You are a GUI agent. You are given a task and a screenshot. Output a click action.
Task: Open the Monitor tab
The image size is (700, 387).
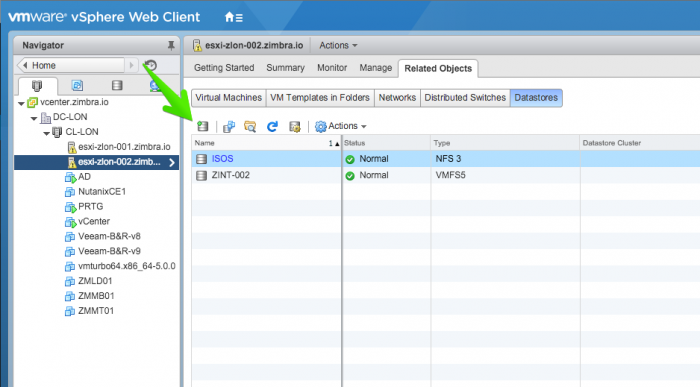point(332,68)
